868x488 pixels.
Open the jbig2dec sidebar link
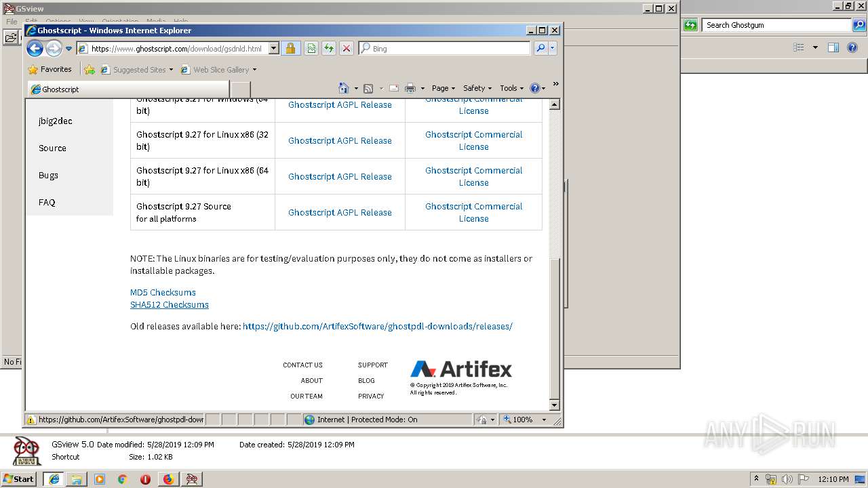(x=56, y=121)
